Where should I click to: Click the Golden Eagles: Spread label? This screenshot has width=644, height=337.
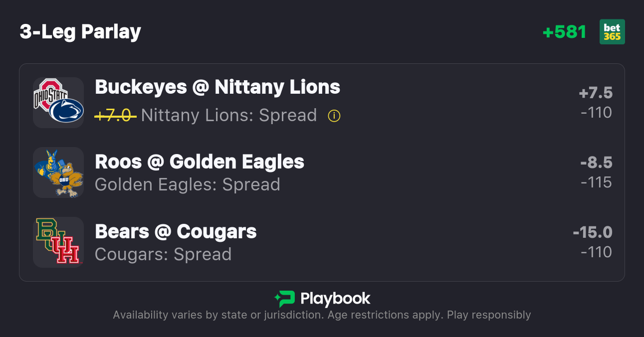click(x=188, y=184)
